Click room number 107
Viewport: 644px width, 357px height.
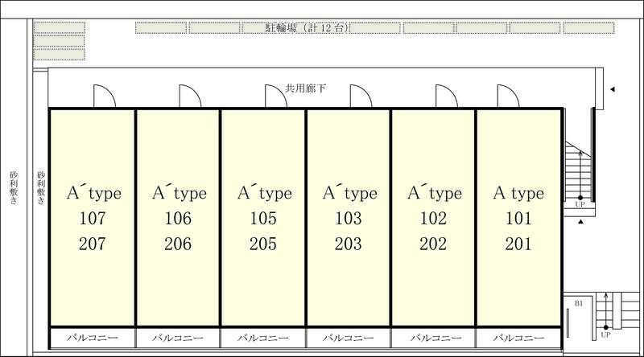93,219
